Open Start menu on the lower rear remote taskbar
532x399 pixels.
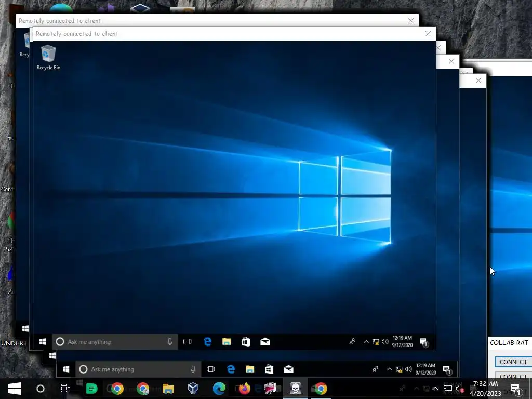point(66,369)
